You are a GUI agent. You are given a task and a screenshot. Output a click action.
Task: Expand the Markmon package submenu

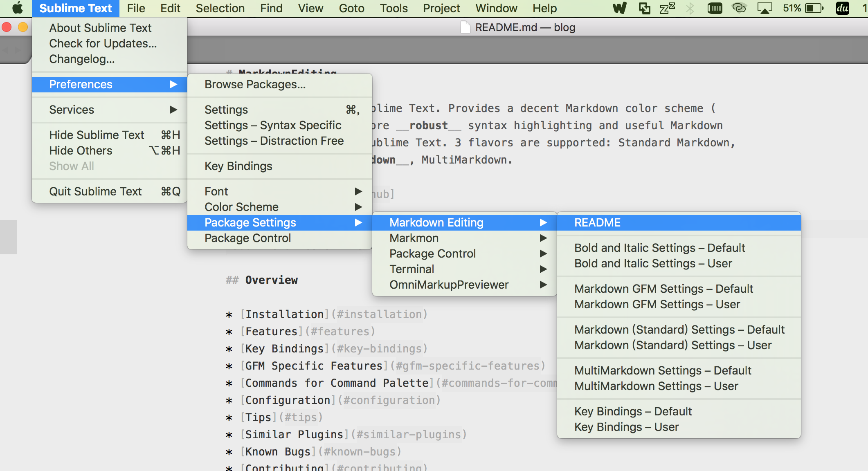pos(465,238)
